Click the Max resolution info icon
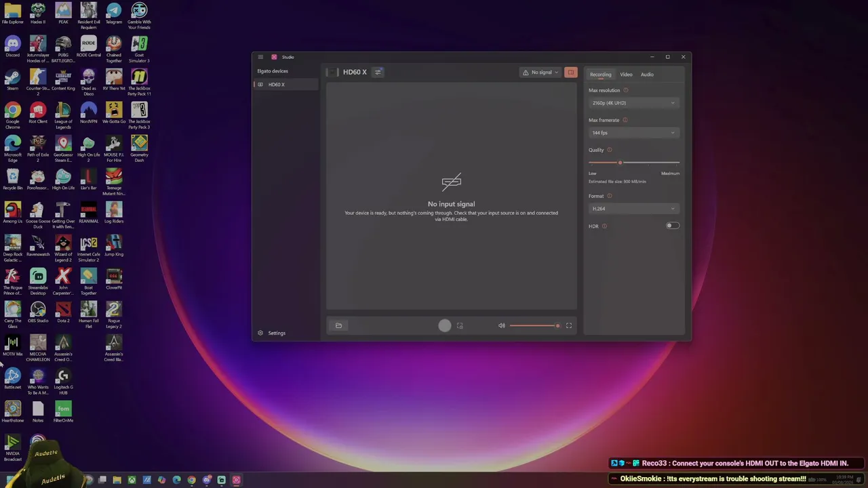Viewport: 868px width, 488px height. coord(626,90)
